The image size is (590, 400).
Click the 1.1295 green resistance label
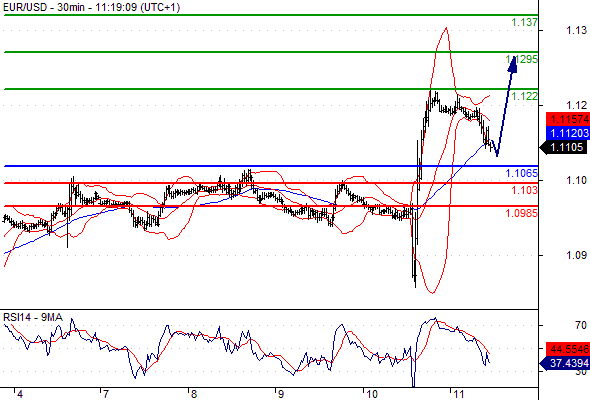(522, 59)
